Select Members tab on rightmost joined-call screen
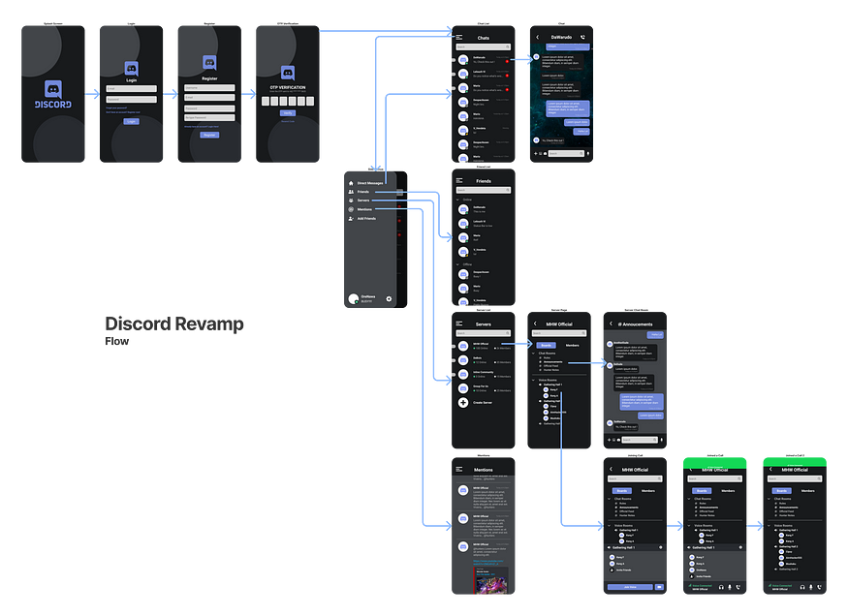This screenshot has width=848, height=616. (808, 491)
